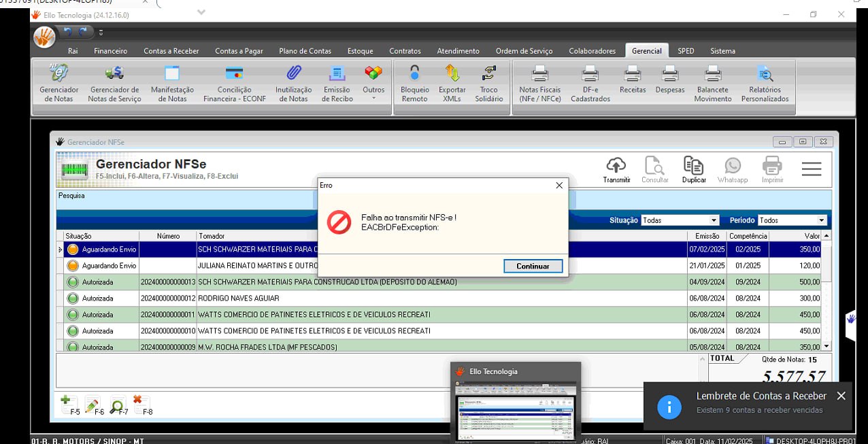Click the F-7 view note icon
The image size is (868, 444).
[118, 405]
